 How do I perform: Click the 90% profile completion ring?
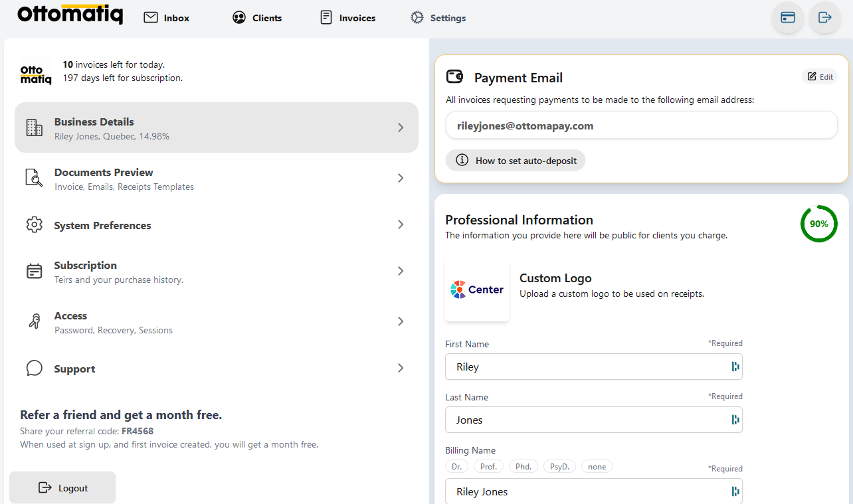tap(818, 224)
